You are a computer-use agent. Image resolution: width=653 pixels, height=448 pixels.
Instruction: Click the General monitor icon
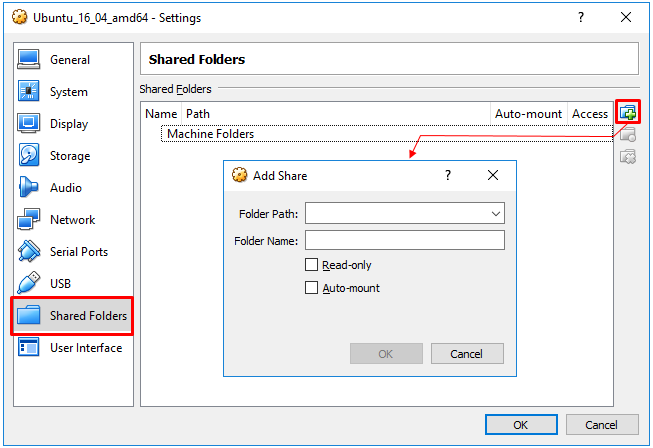click(x=28, y=59)
